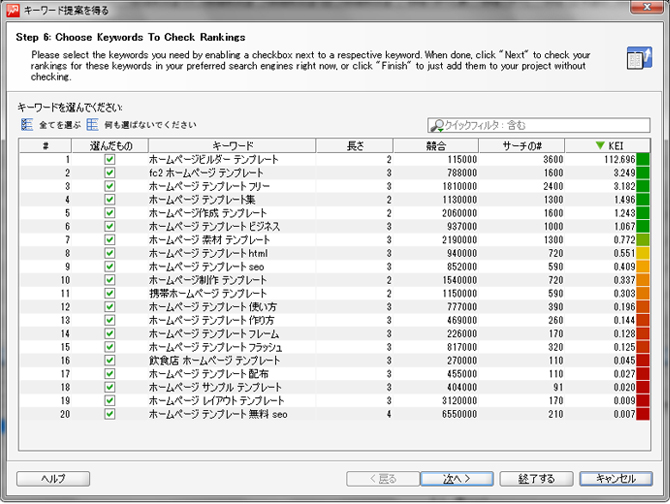The image size is (670, 504).
Task: Toggle checkbox for ホームページ テンプレート html
Action: [x=110, y=253]
